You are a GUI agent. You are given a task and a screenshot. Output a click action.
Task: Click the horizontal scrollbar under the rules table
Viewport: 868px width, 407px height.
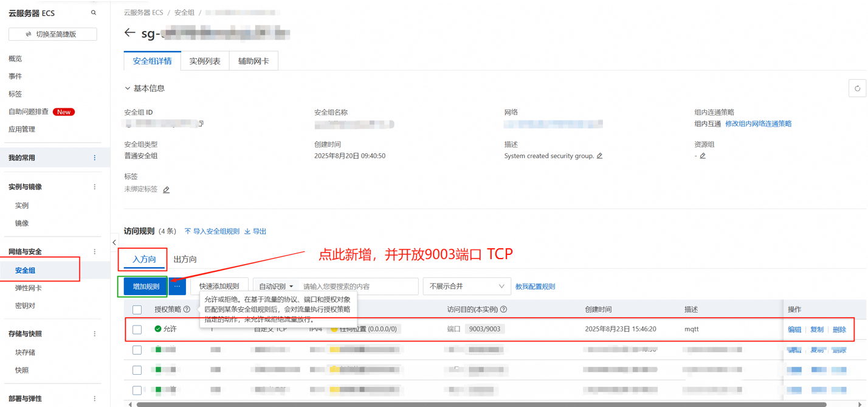(481, 404)
